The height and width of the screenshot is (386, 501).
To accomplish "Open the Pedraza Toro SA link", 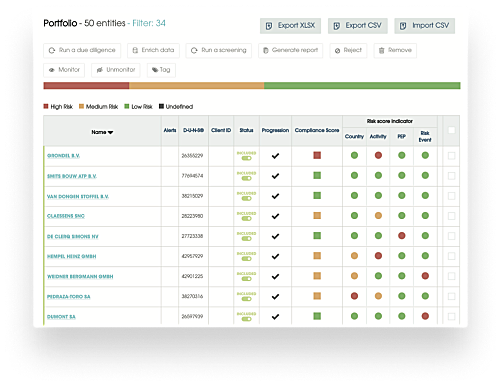I will (69, 297).
